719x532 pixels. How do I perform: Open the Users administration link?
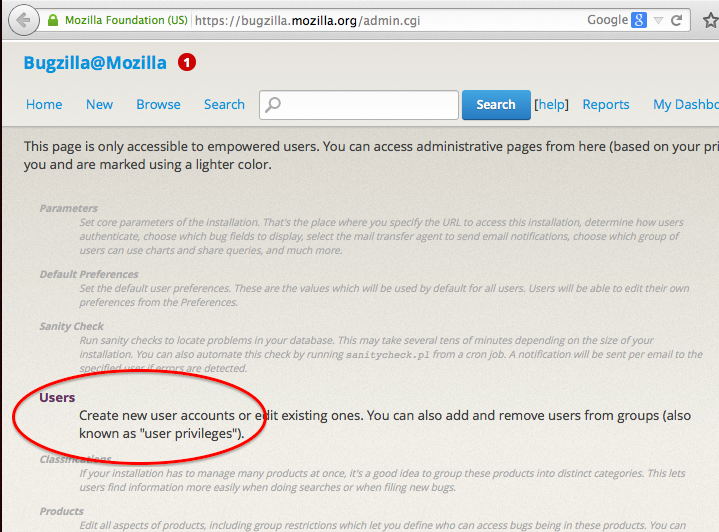pyautogui.click(x=57, y=398)
